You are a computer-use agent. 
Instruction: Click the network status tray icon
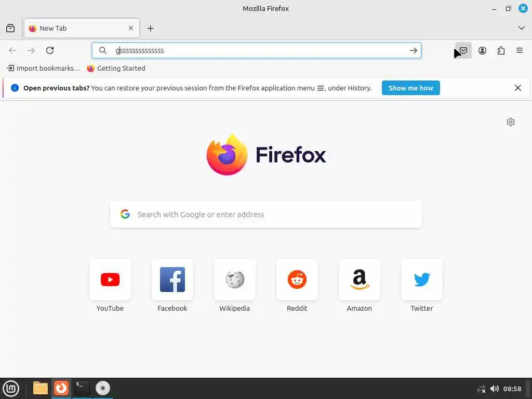coord(481,389)
